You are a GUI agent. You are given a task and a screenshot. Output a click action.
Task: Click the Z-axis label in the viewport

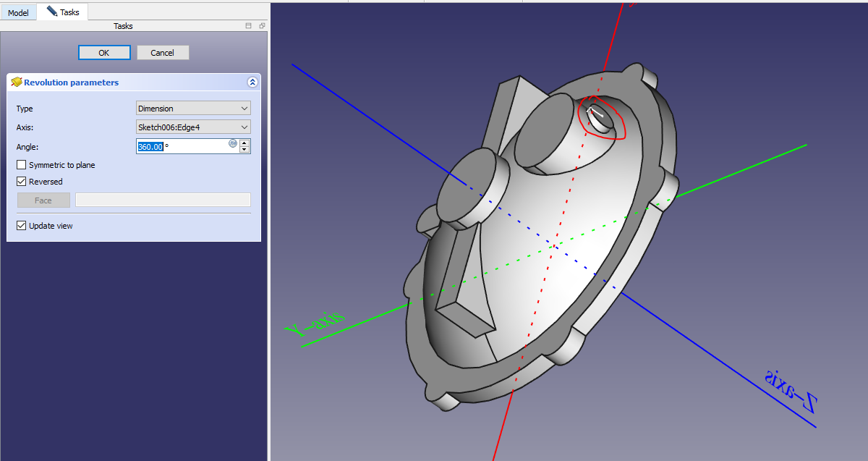click(790, 392)
